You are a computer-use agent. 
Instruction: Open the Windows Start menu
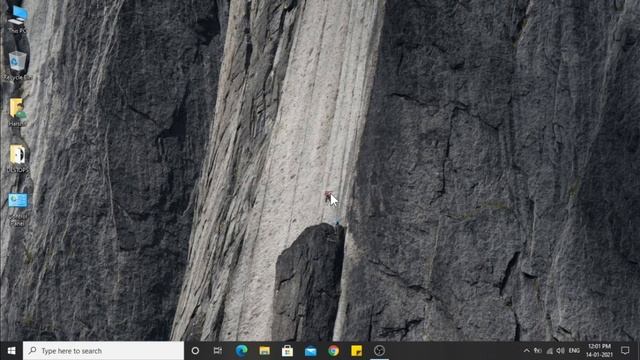[x=11, y=351]
